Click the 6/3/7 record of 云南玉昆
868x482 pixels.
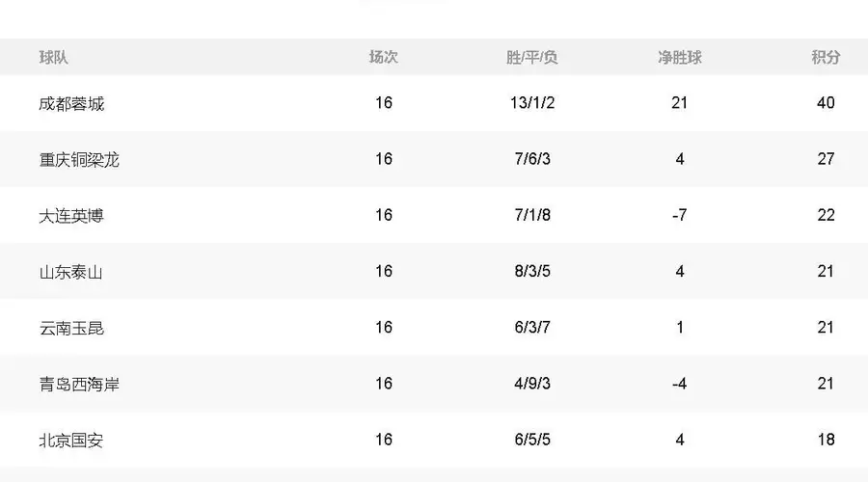pyautogui.click(x=532, y=328)
